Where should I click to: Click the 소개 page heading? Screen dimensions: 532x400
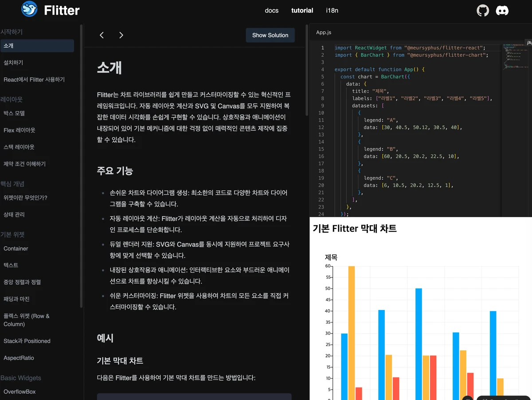[109, 68]
